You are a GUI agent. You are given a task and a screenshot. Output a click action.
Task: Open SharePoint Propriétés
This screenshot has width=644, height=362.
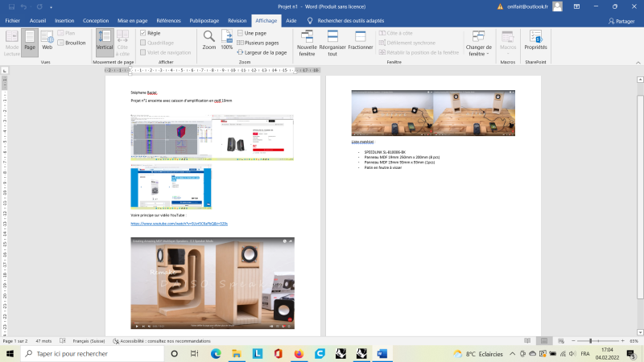(535, 37)
